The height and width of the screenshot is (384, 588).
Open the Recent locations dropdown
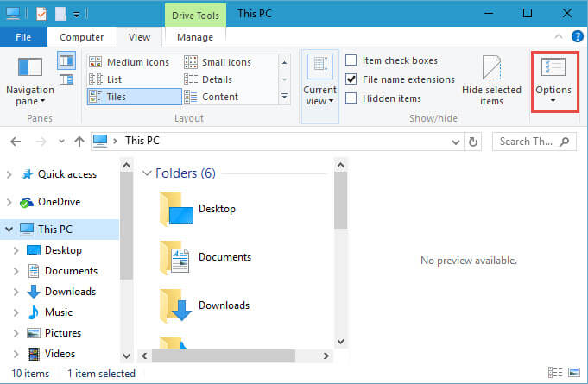click(x=61, y=142)
